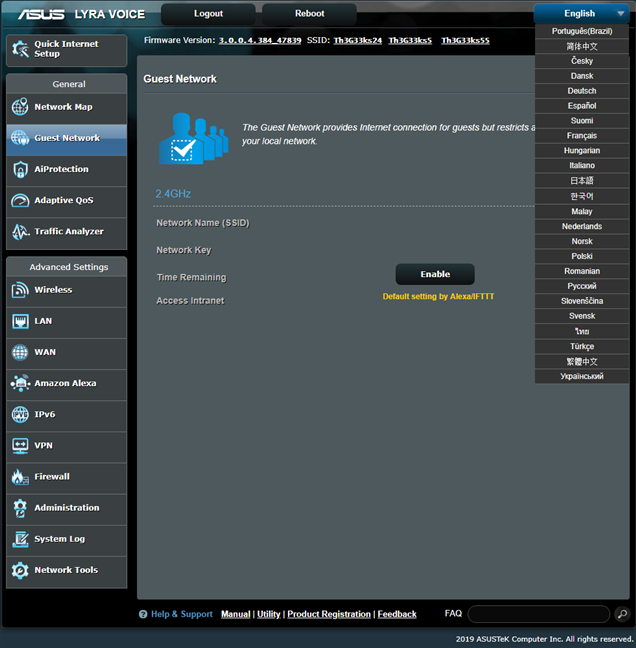Viewport: 636px width, 648px height.
Task: Click the Firewall flame icon
Action: click(x=20, y=476)
